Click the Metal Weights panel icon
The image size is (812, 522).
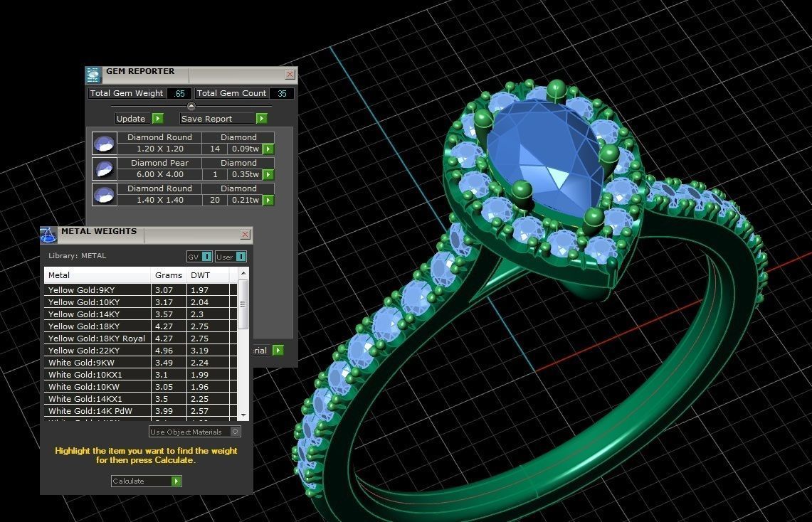pyautogui.click(x=48, y=235)
